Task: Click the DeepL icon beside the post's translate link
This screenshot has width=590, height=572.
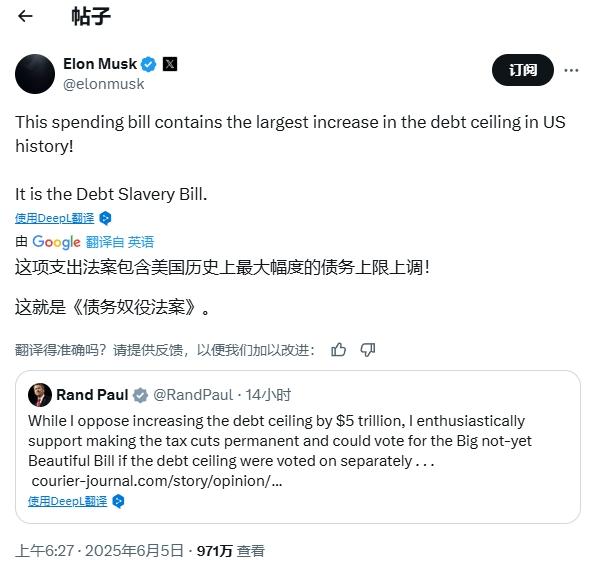Action: (x=105, y=218)
